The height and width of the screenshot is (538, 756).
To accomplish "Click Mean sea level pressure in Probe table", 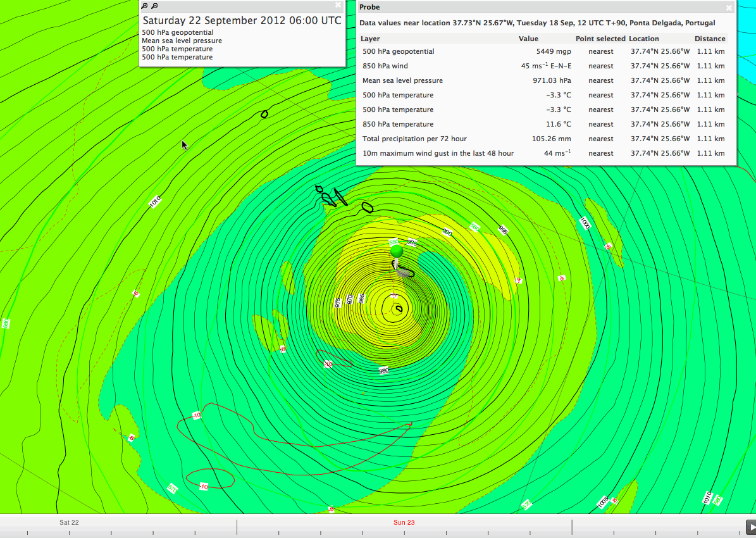I will (402, 80).
